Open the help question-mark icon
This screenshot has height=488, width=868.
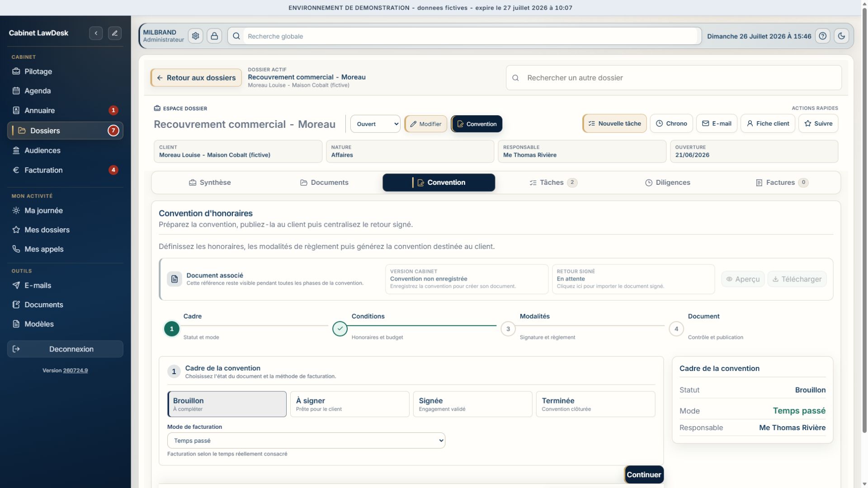(x=822, y=36)
